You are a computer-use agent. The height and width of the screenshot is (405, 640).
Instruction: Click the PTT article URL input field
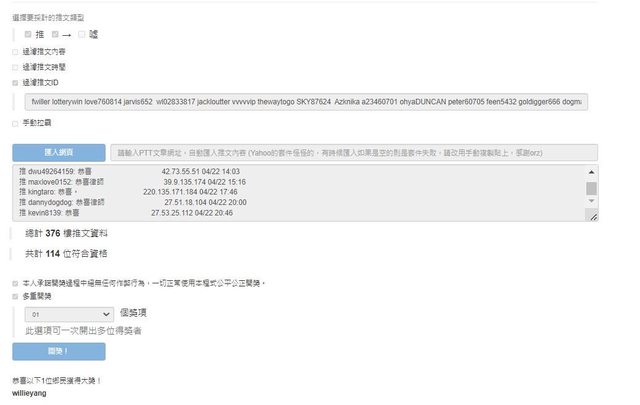(x=352, y=153)
